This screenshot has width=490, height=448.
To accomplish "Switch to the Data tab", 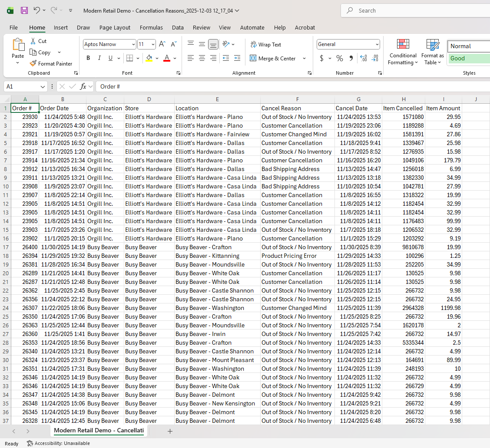I will (x=178, y=27).
